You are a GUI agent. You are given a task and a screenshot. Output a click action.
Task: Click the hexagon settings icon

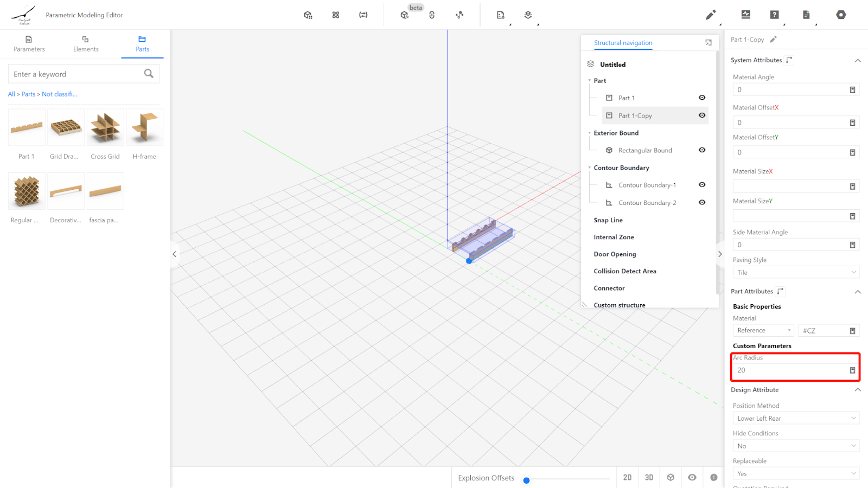click(841, 15)
